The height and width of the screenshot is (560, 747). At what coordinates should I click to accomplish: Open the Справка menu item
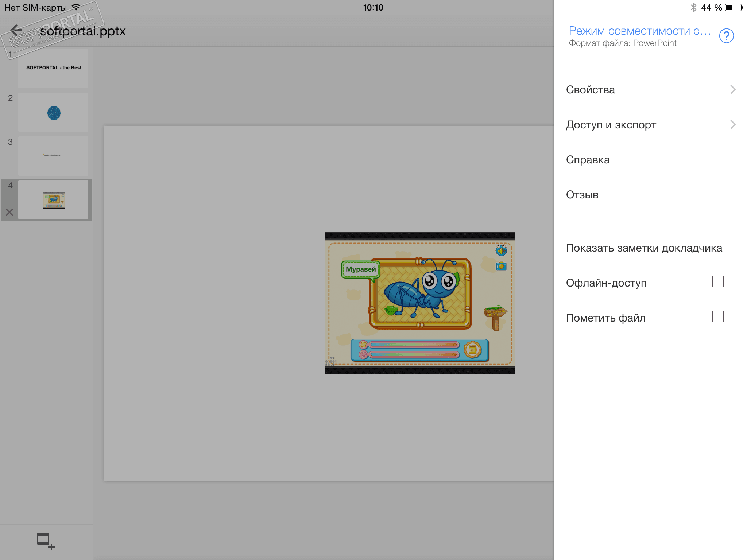588,160
